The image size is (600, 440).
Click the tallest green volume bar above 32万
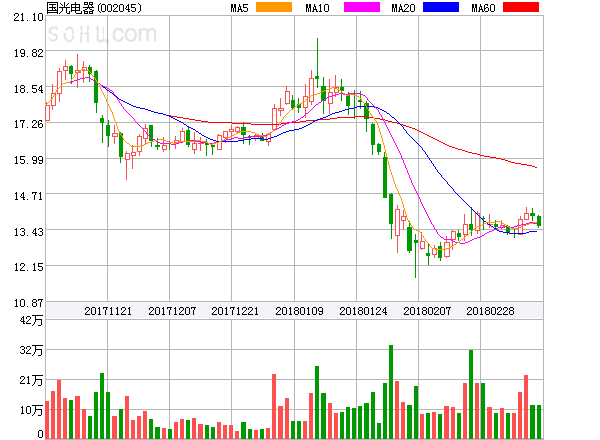click(x=391, y=392)
